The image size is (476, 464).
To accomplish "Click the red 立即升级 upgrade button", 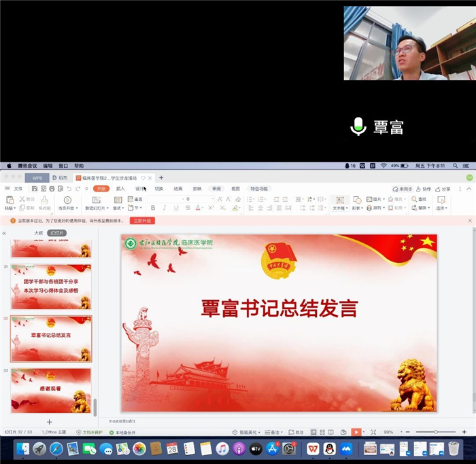I will tap(142, 221).
